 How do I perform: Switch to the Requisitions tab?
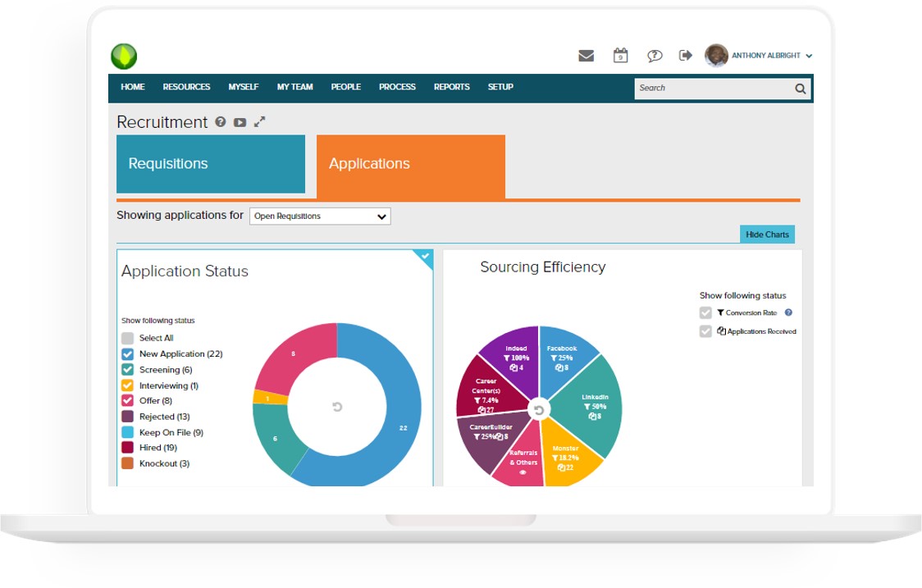point(211,164)
